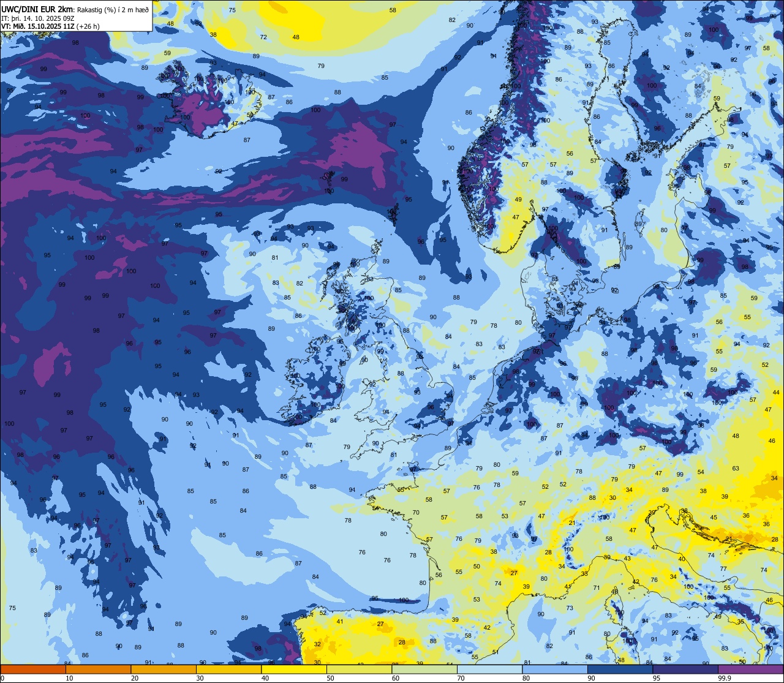Click the humidity value '63' on the map
The width and height of the screenshot is (784, 683).
click(736, 469)
